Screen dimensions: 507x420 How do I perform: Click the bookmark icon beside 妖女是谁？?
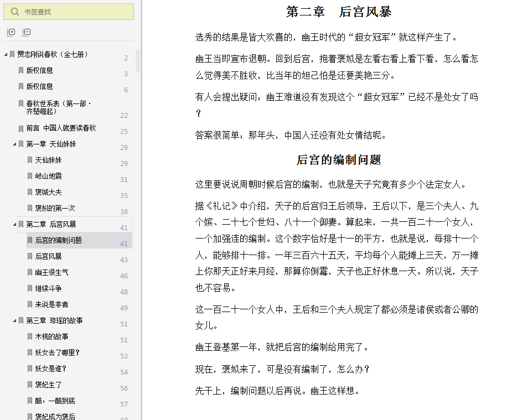pyautogui.click(x=30, y=369)
